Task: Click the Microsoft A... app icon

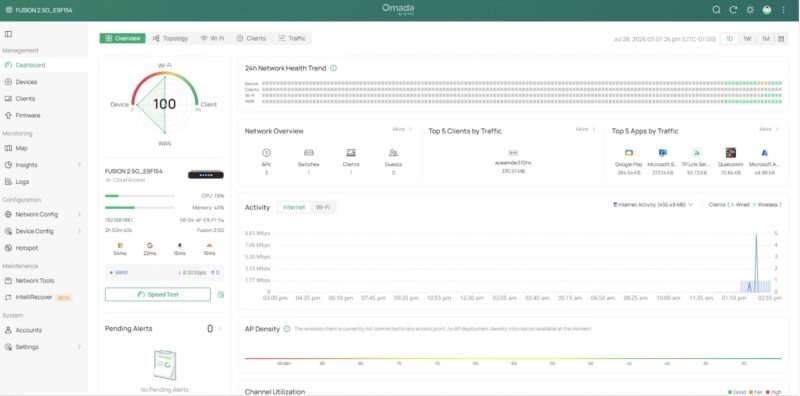Action: click(764, 153)
